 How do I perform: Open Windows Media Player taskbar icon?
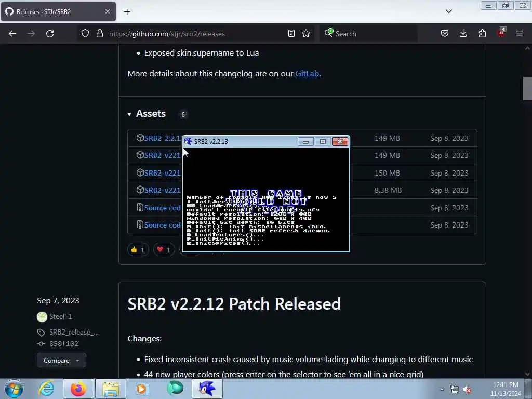[x=142, y=389]
